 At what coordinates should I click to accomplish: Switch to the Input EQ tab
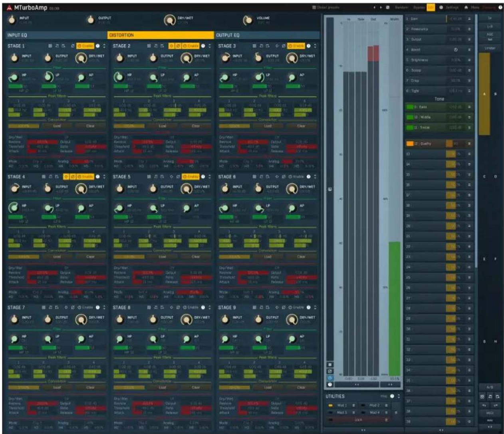[x=57, y=35]
